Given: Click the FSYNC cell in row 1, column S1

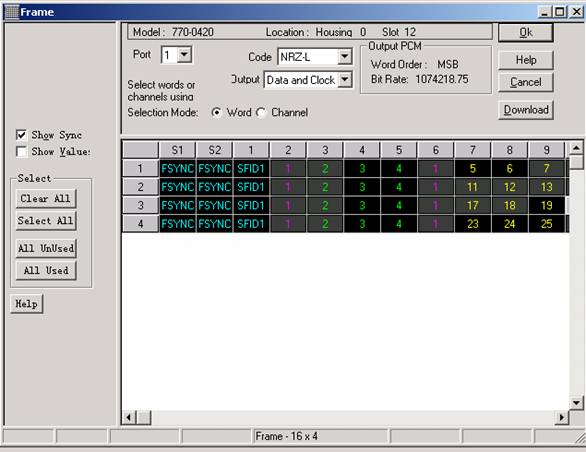Looking at the screenshot, I should tap(177, 169).
